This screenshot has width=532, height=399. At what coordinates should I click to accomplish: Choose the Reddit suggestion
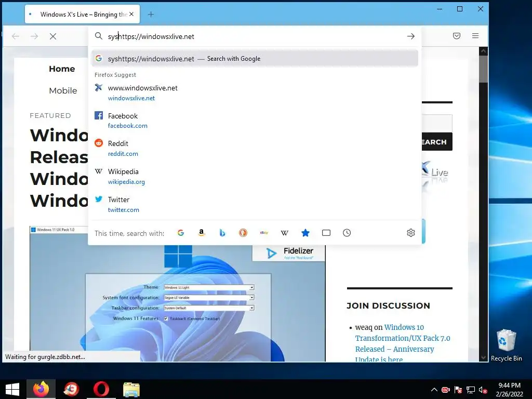click(255, 148)
